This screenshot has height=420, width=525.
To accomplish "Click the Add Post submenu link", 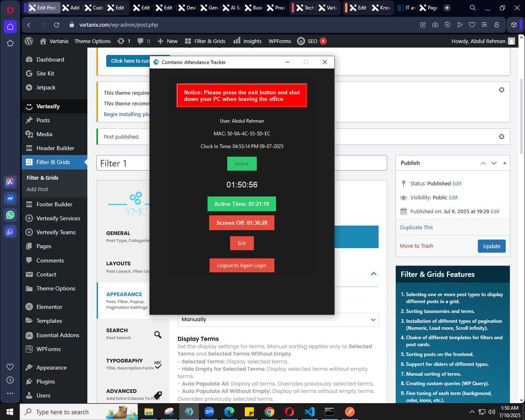I will [x=37, y=189].
